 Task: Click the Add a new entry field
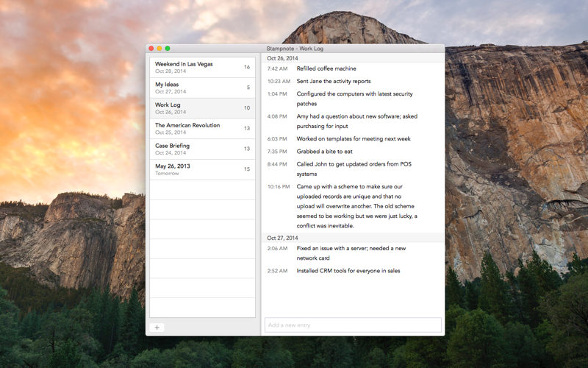pyautogui.click(x=353, y=325)
